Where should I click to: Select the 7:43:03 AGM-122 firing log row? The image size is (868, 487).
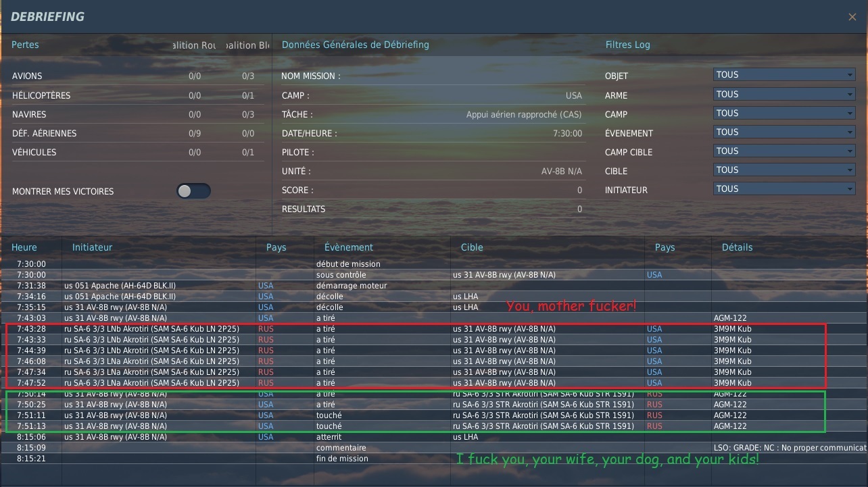[x=329, y=318]
